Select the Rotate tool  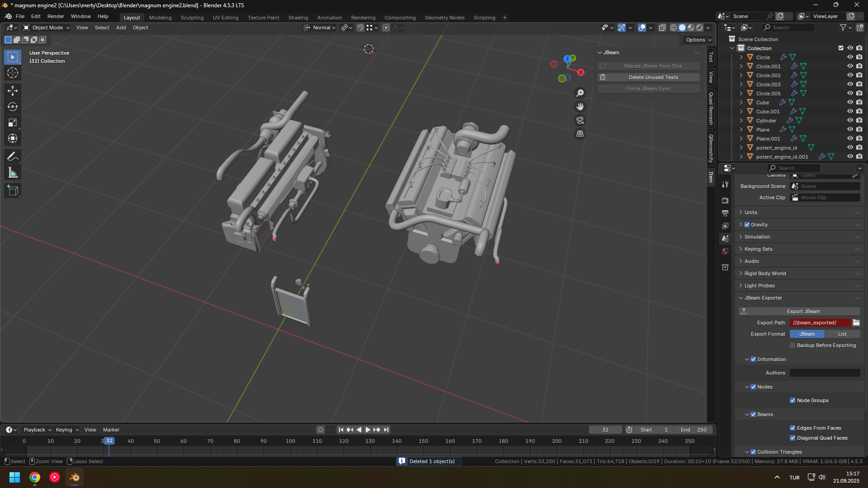coord(13,107)
